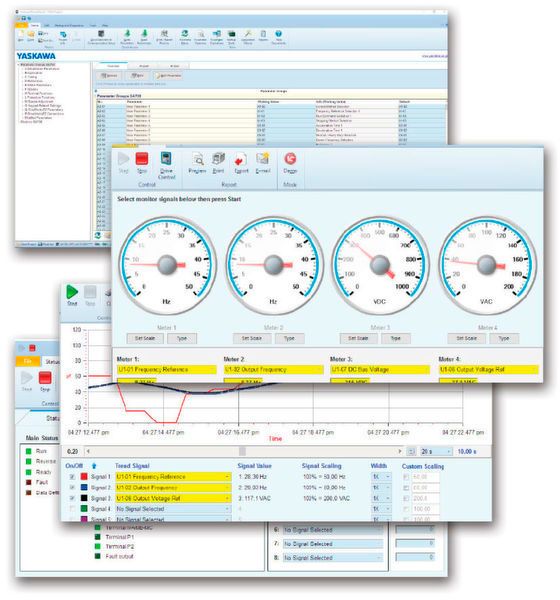Click blue up arrow beside On/Off header

coord(94,466)
